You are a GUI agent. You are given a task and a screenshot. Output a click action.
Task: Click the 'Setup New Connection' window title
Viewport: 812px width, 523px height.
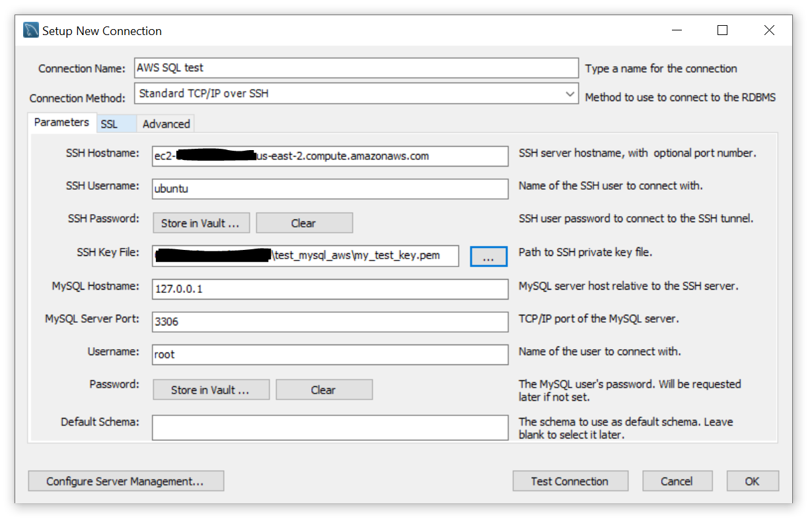pyautogui.click(x=102, y=30)
